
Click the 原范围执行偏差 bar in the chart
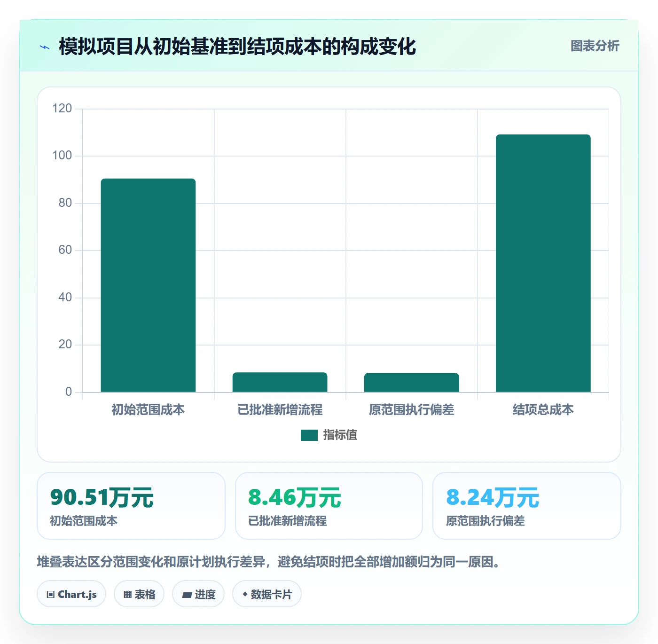[x=411, y=383]
